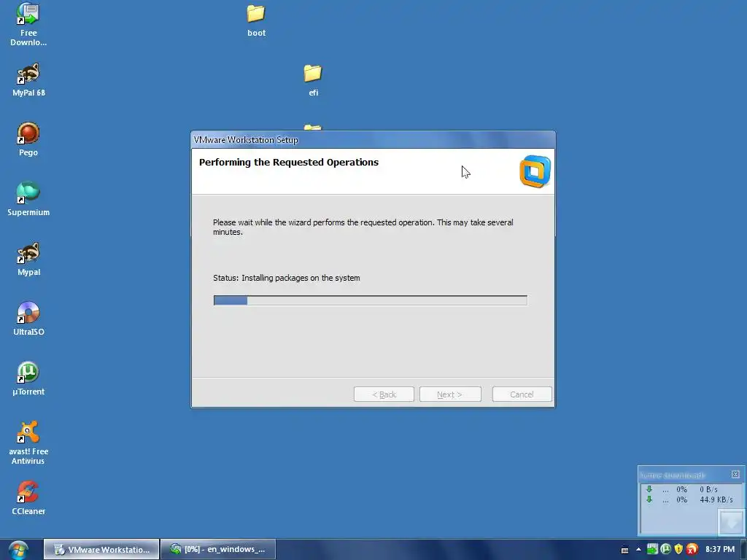
Task: Open the yellow security shield tray icon
Action: pos(678,549)
